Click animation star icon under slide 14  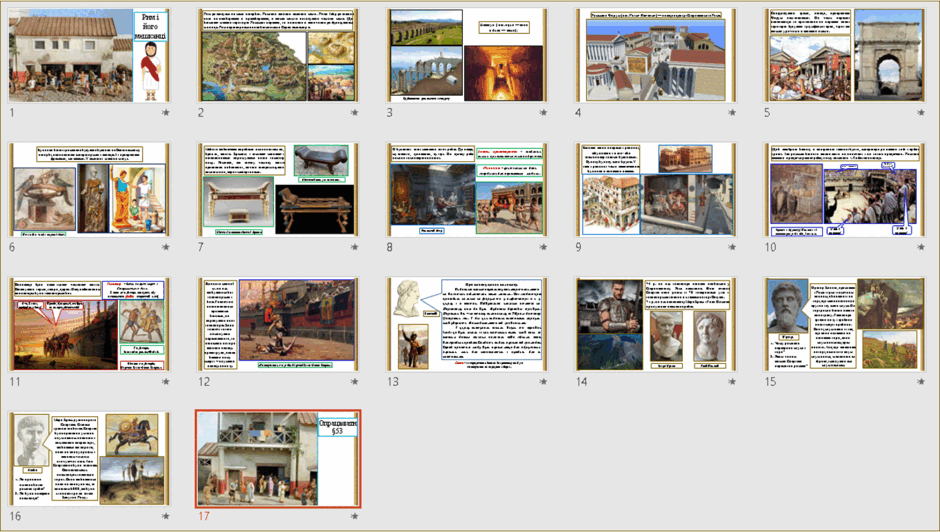[x=732, y=381]
